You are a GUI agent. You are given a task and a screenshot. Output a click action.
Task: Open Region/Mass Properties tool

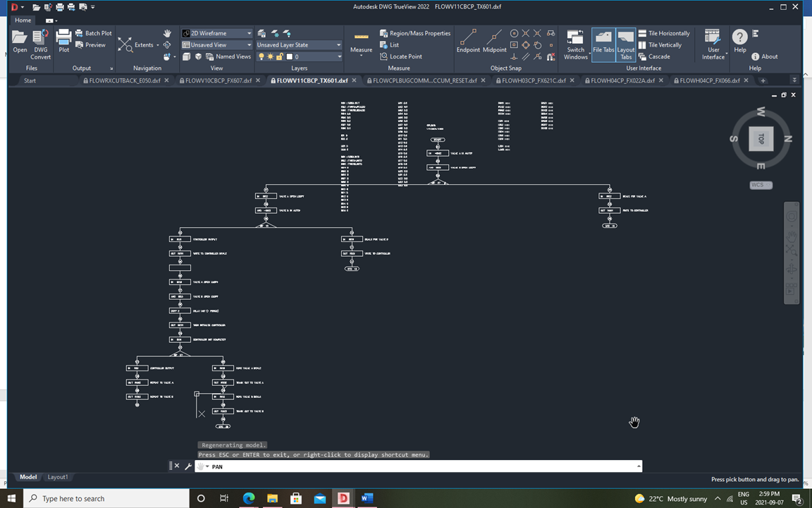(x=414, y=33)
